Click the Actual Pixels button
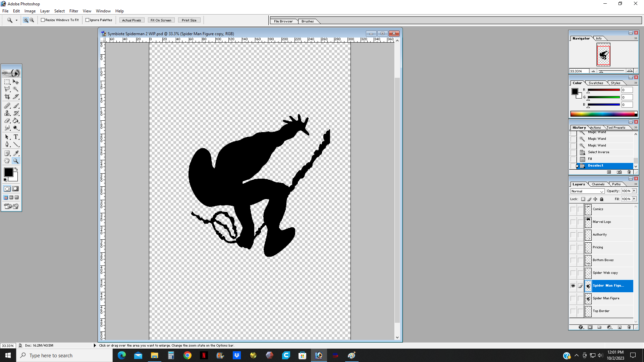The image size is (644, 362). pyautogui.click(x=131, y=20)
